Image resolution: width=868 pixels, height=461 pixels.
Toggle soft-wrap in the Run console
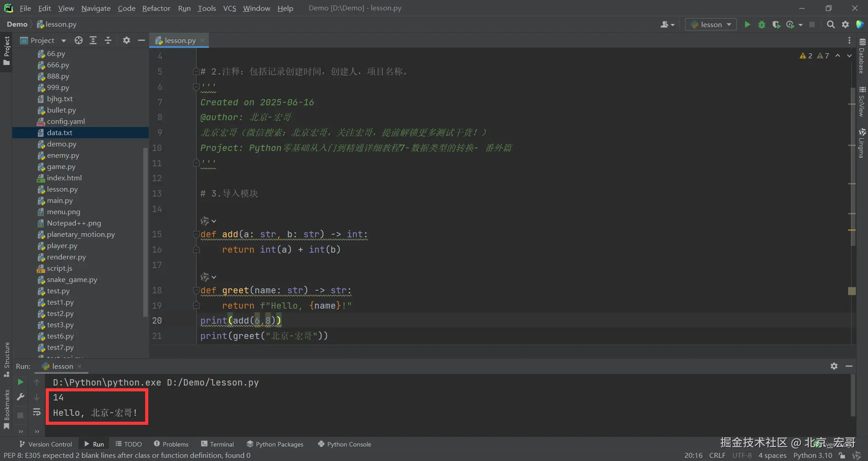37,412
